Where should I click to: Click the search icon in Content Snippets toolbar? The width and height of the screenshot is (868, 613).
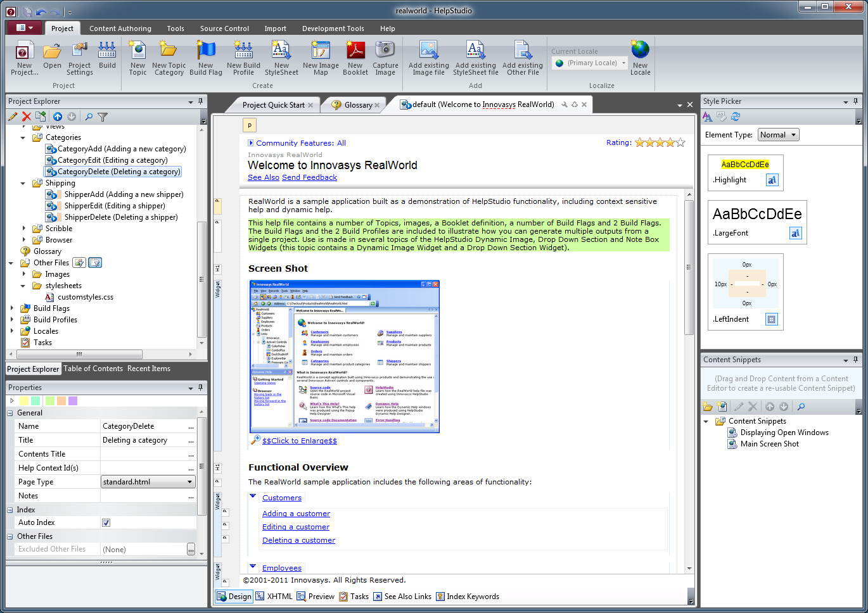[801, 407]
